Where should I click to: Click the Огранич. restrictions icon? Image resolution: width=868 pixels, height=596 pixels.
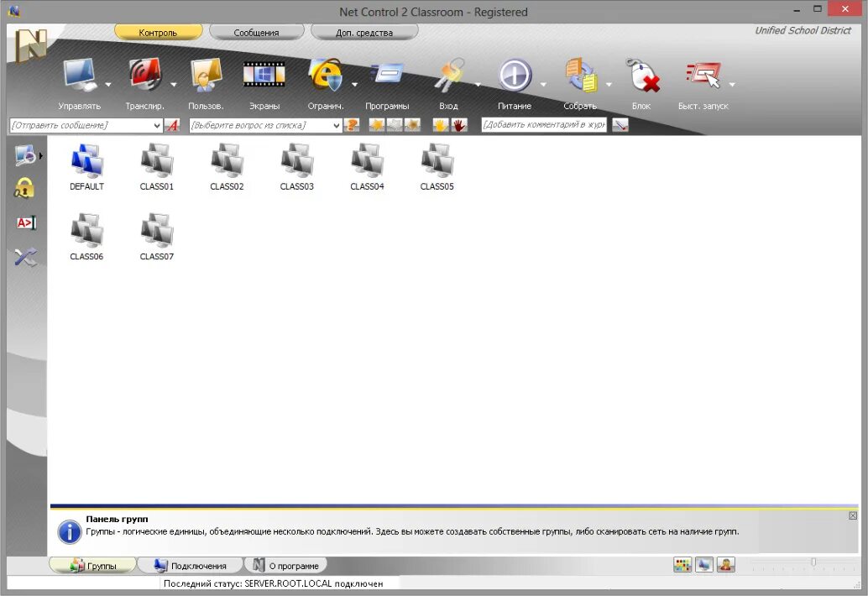[x=326, y=75]
